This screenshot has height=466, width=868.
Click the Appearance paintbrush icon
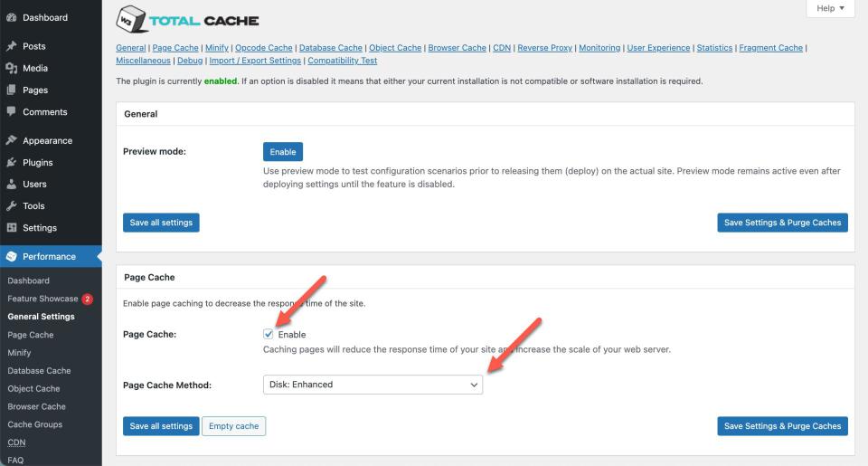[11, 140]
